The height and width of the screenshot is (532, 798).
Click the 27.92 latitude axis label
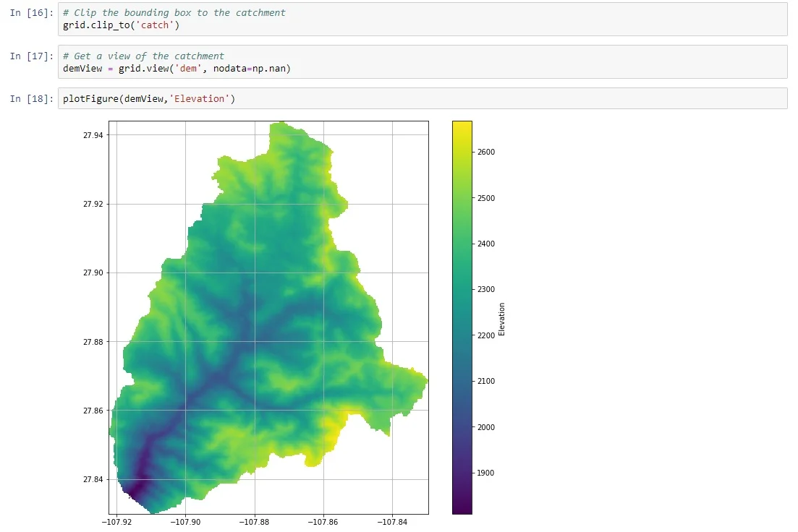(93, 204)
